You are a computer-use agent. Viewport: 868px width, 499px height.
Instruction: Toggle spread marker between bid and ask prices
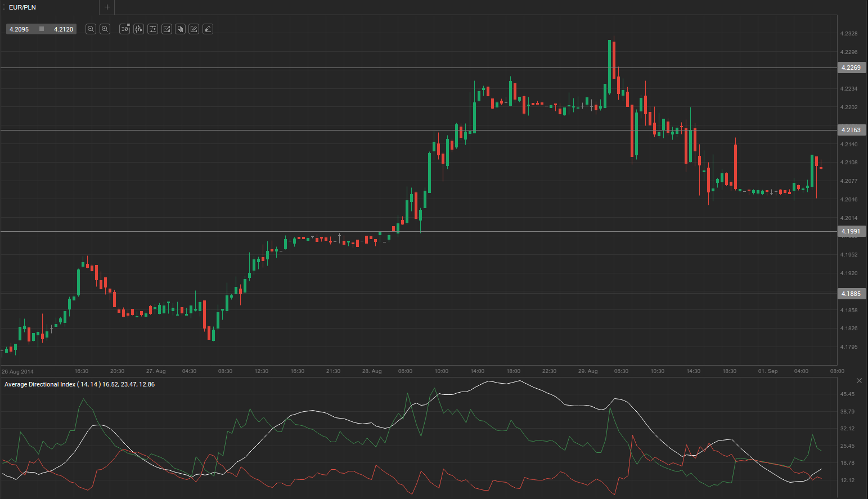41,29
